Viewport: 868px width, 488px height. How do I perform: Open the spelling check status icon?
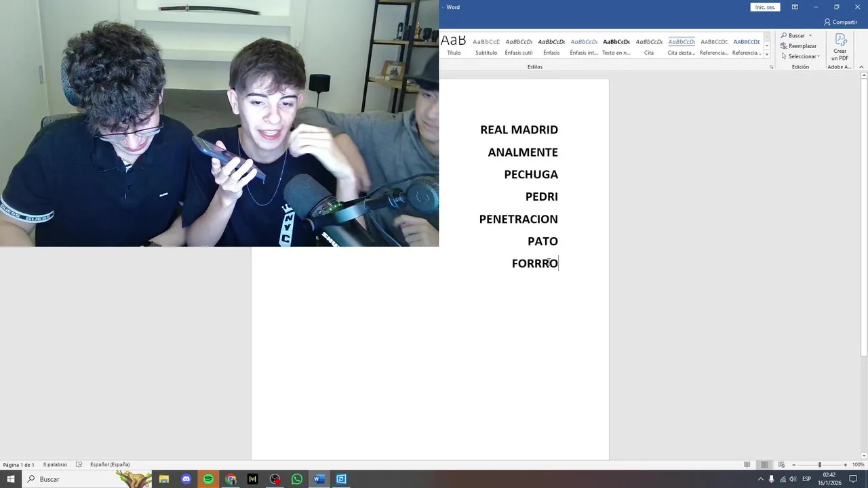79,465
